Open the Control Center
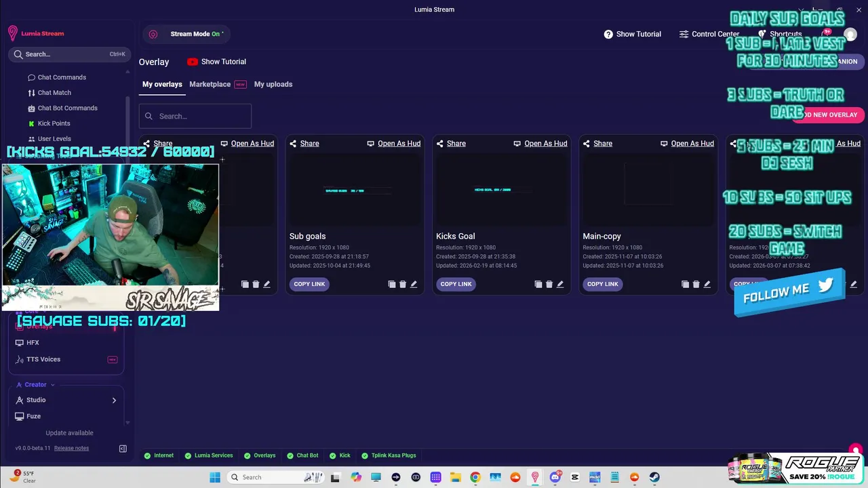Viewport: 868px width, 488px height. (x=709, y=34)
